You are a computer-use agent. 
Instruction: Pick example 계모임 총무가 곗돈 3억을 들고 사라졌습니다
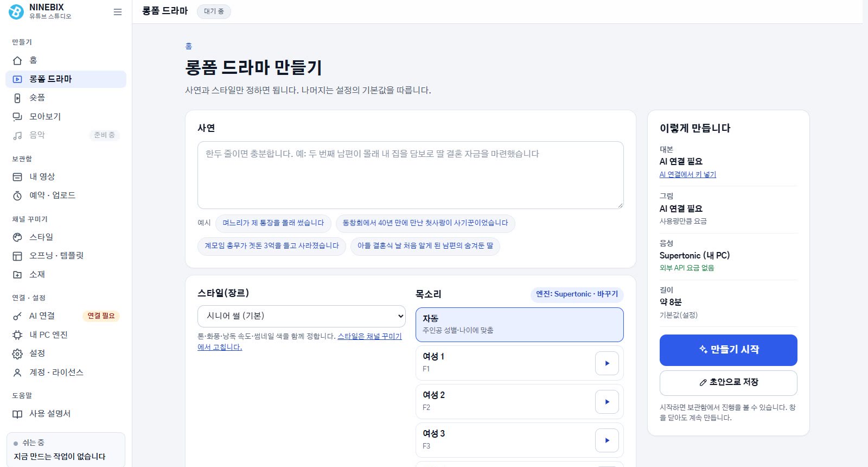(x=271, y=246)
